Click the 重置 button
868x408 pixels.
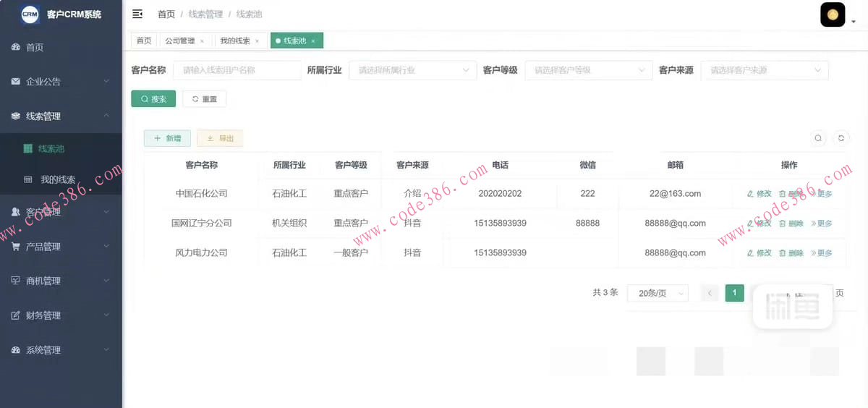204,99
